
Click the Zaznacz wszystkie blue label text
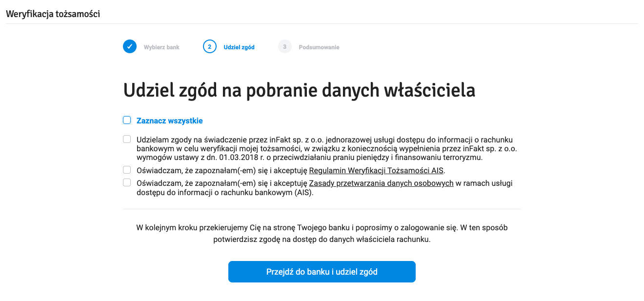tap(169, 120)
